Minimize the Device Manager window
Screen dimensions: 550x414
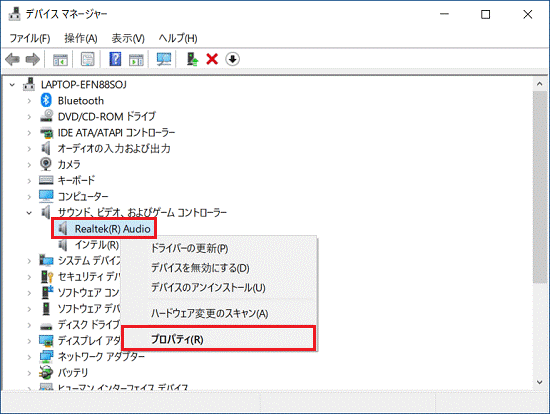click(444, 14)
